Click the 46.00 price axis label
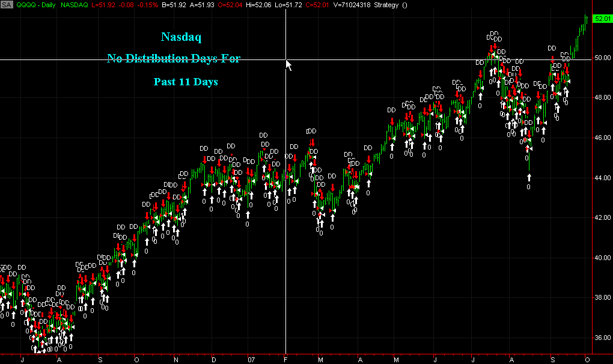Image resolution: width=613 pixels, height=364 pixels. coord(602,138)
